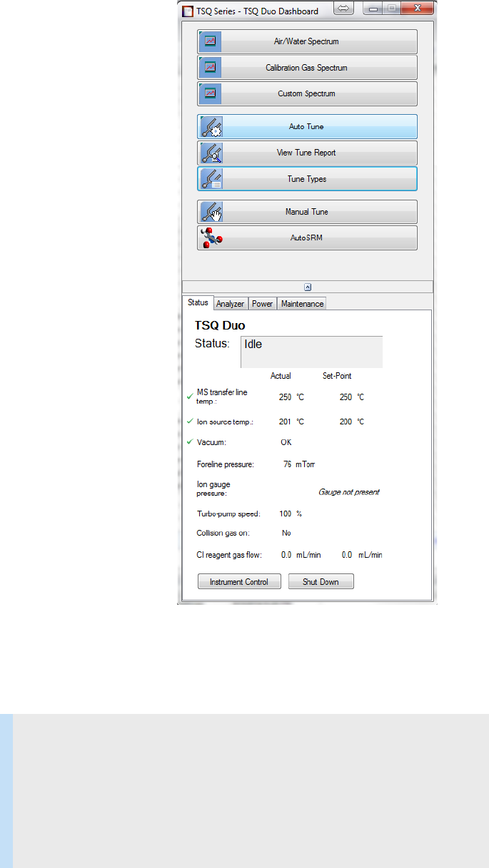Click the Tune Types list icon

point(212,179)
